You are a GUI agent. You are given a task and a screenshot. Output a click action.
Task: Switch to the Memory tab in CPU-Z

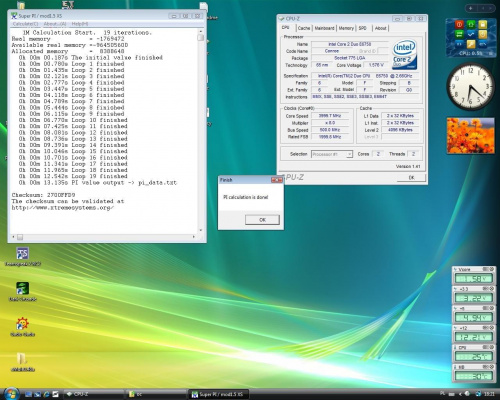(x=346, y=28)
